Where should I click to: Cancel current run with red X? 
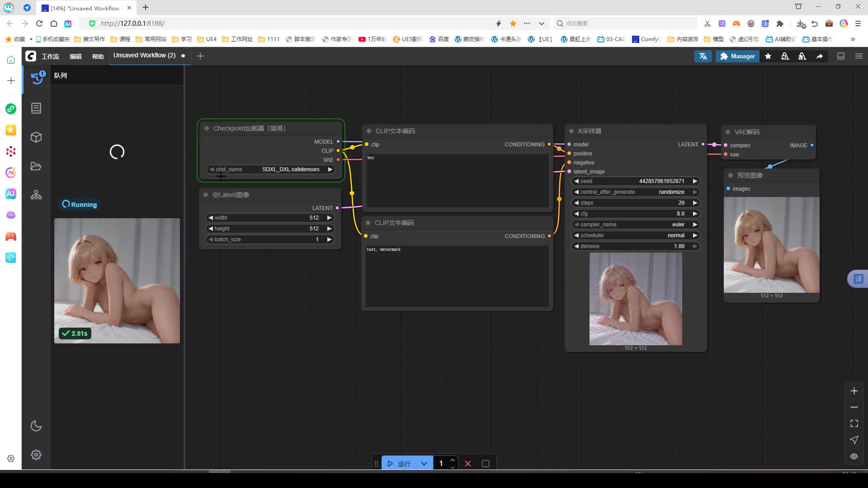[x=468, y=464]
